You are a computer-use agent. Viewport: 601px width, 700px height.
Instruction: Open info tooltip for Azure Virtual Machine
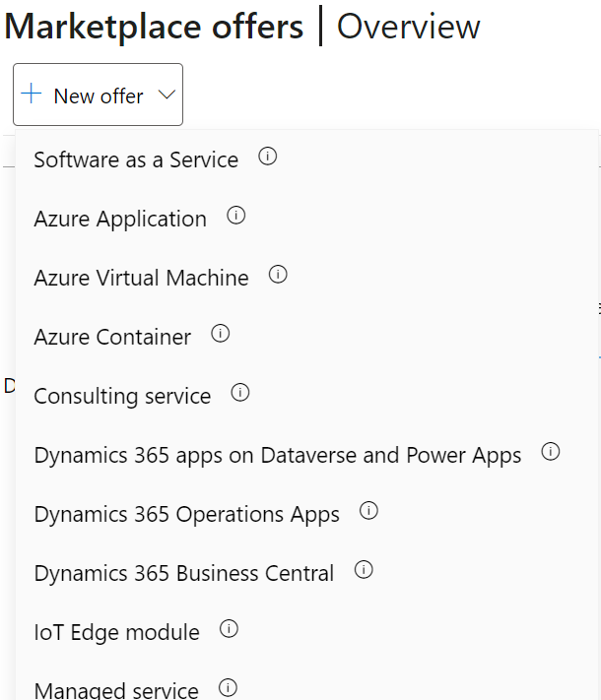point(278,275)
